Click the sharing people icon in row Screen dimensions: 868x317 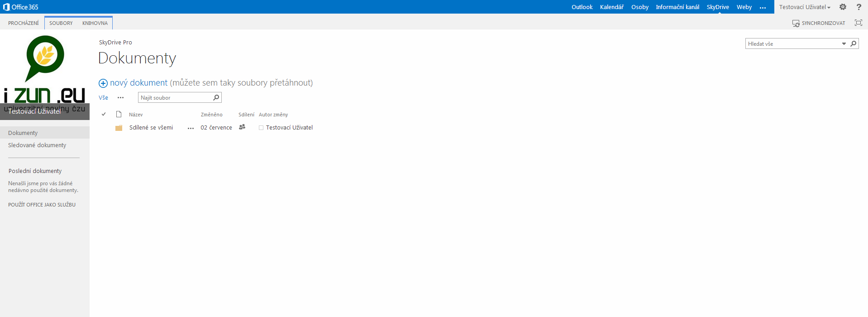242,127
